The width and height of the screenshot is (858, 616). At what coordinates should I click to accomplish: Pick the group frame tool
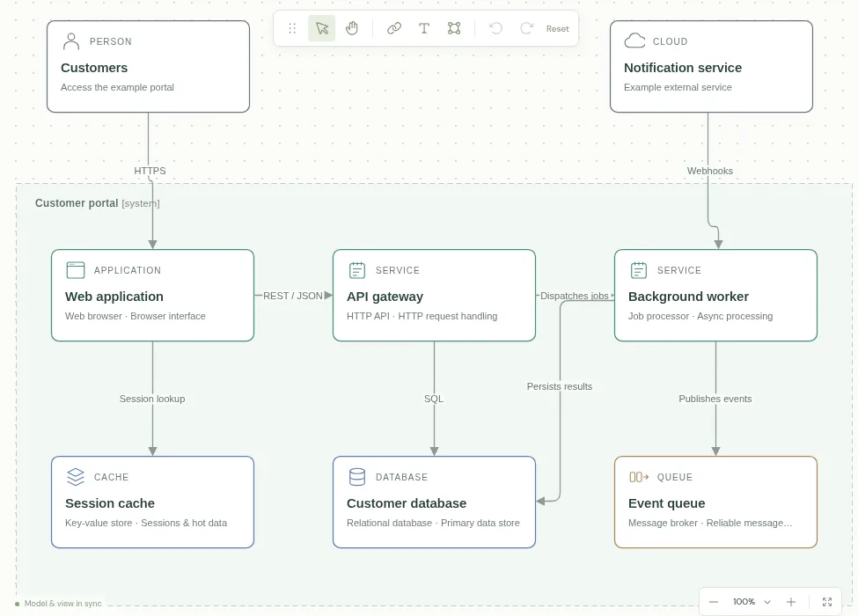[x=454, y=28]
